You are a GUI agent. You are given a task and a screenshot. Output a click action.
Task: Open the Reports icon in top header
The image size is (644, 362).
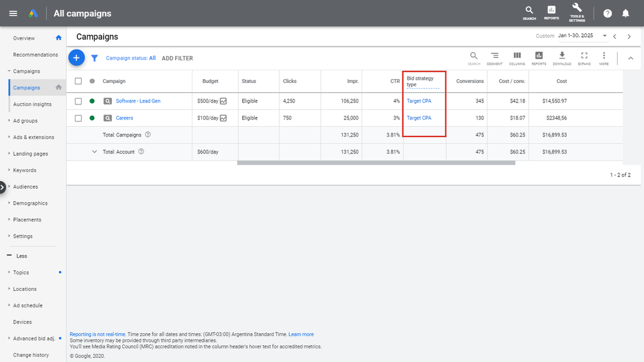tap(552, 13)
